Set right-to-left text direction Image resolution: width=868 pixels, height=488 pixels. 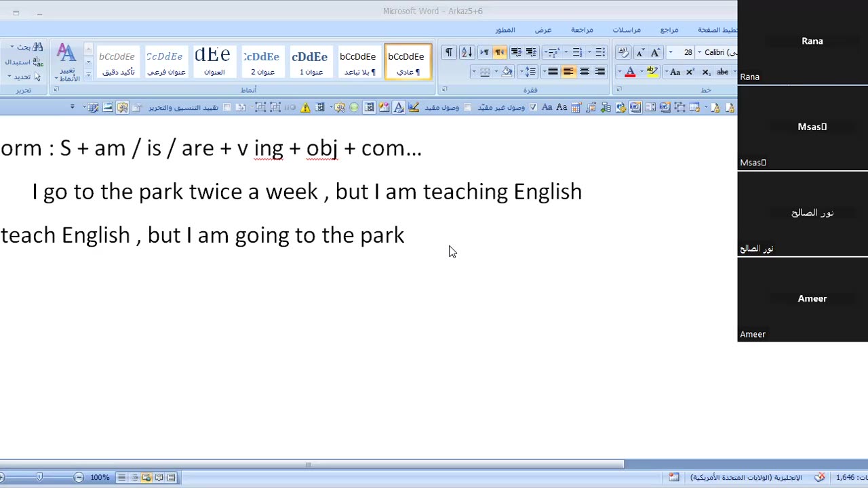pyautogui.click(x=500, y=52)
